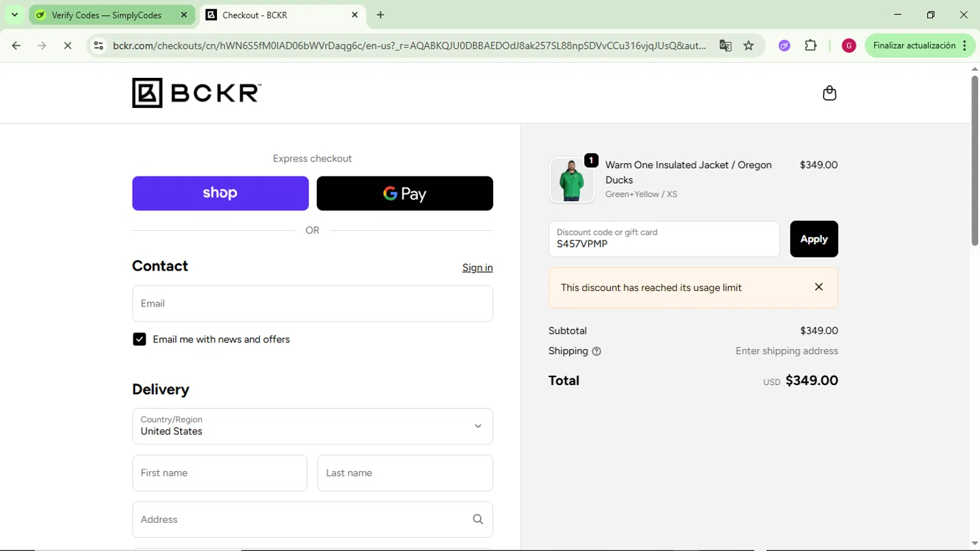Go back to the previous page

tap(16, 46)
